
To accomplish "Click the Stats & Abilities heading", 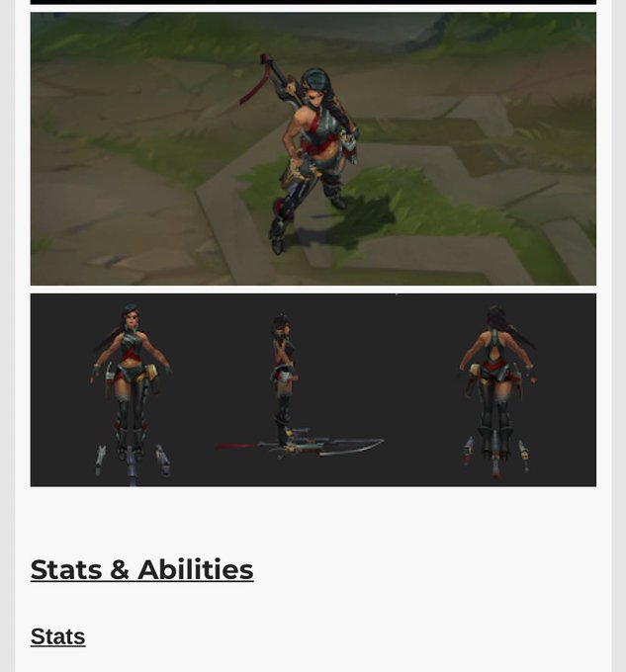I will click(x=142, y=569).
